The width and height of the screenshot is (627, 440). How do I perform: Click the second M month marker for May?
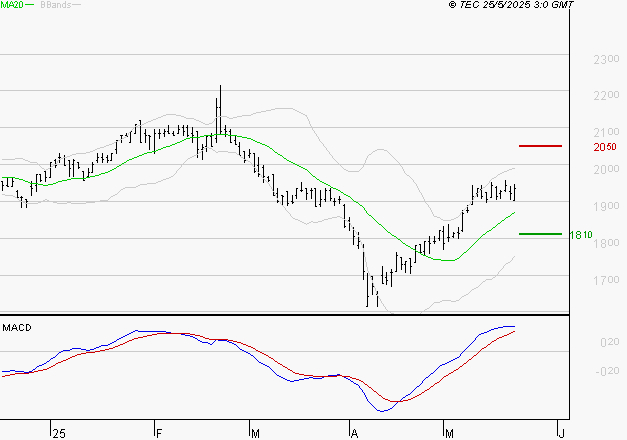pos(449,434)
